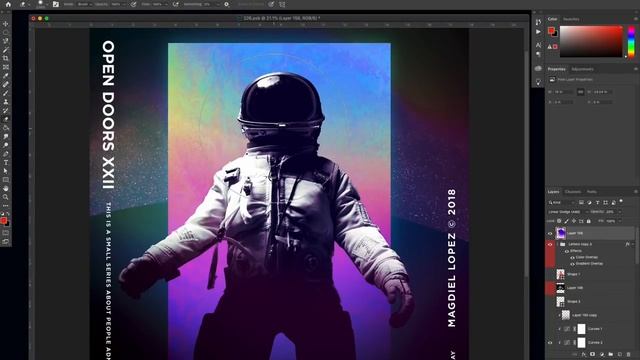Collapse effects list arrow beside fx badge
This screenshot has width=640, height=360.
pyautogui.click(x=633, y=244)
